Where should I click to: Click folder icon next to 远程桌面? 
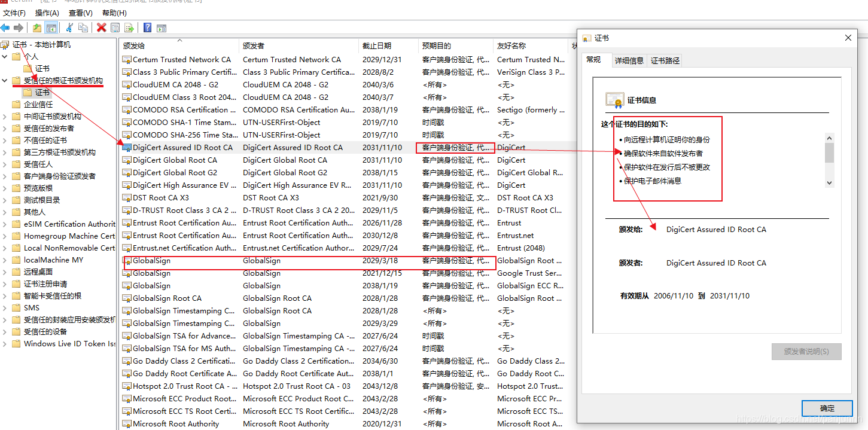(x=17, y=272)
